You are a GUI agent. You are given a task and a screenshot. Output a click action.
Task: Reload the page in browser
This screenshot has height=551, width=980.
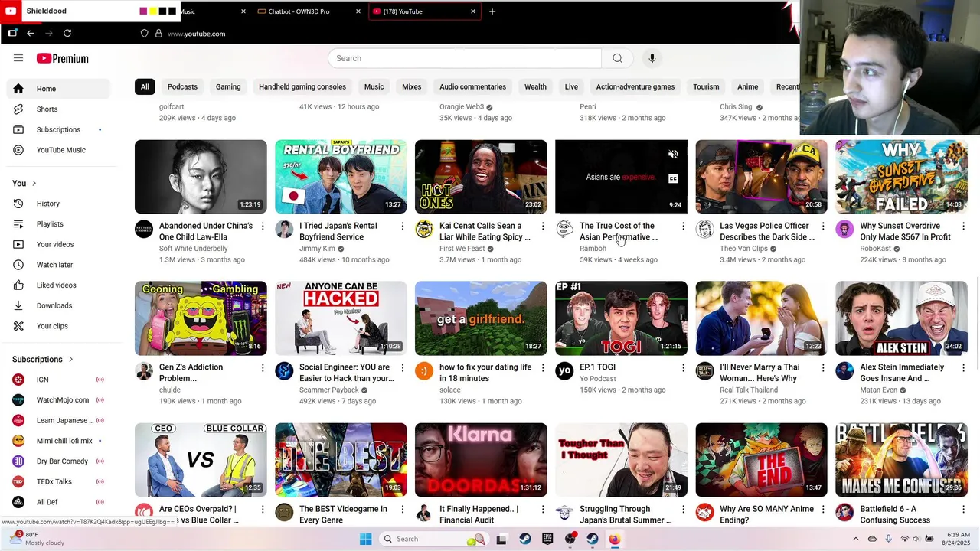67,33
